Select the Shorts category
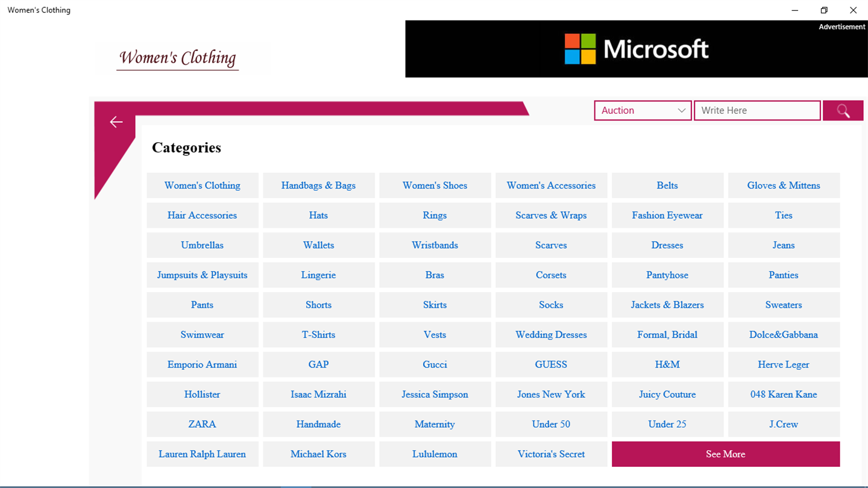Screen dimensions: 868x488 coord(319,305)
